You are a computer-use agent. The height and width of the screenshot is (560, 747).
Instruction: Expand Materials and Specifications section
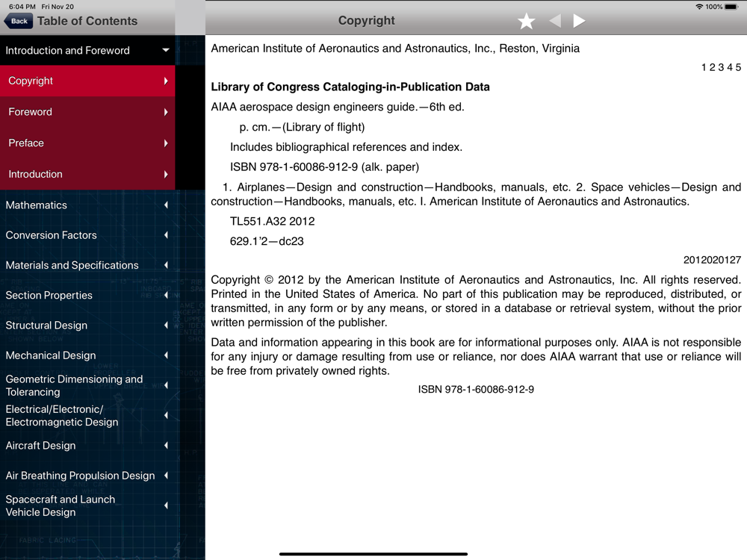pyautogui.click(x=87, y=265)
